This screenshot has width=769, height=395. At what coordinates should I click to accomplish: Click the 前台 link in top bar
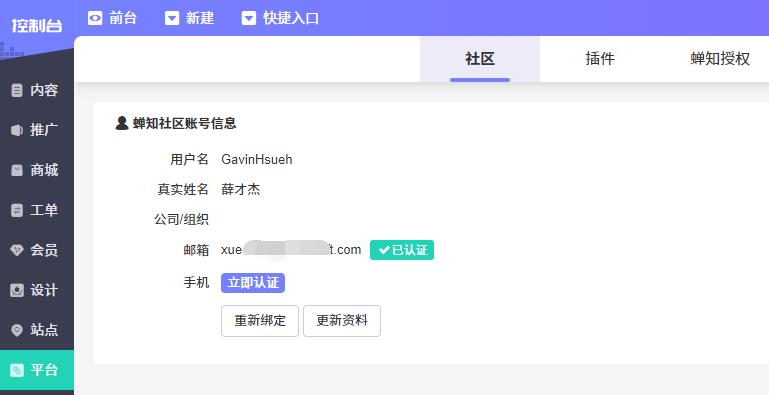coord(123,18)
